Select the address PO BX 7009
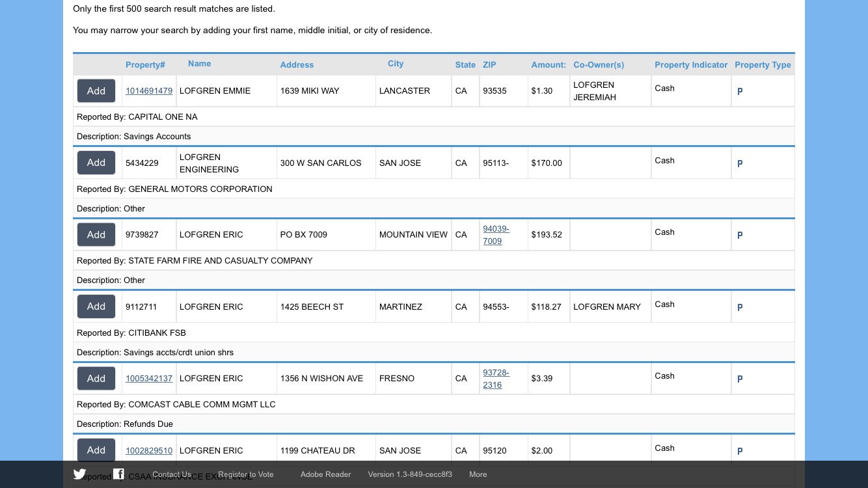868x488 pixels. click(304, 235)
